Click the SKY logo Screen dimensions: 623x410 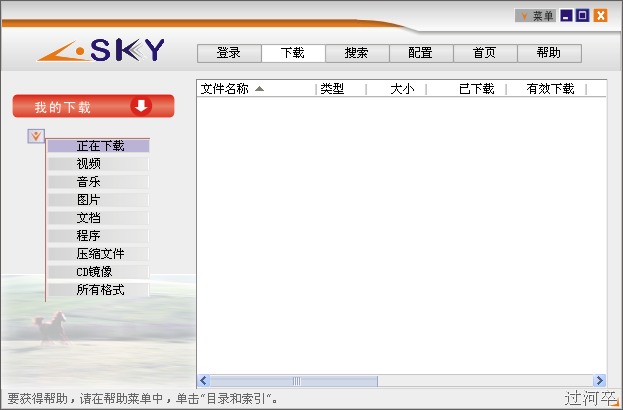point(101,50)
